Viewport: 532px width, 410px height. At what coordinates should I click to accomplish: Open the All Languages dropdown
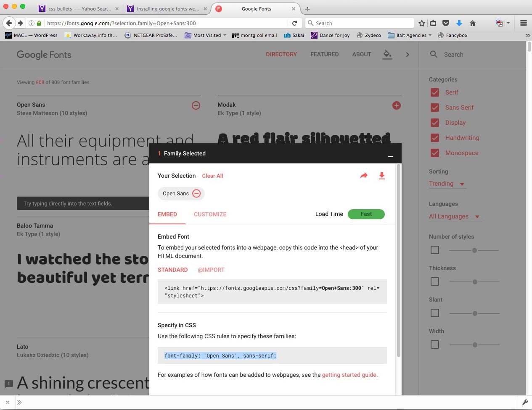[455, 216]
